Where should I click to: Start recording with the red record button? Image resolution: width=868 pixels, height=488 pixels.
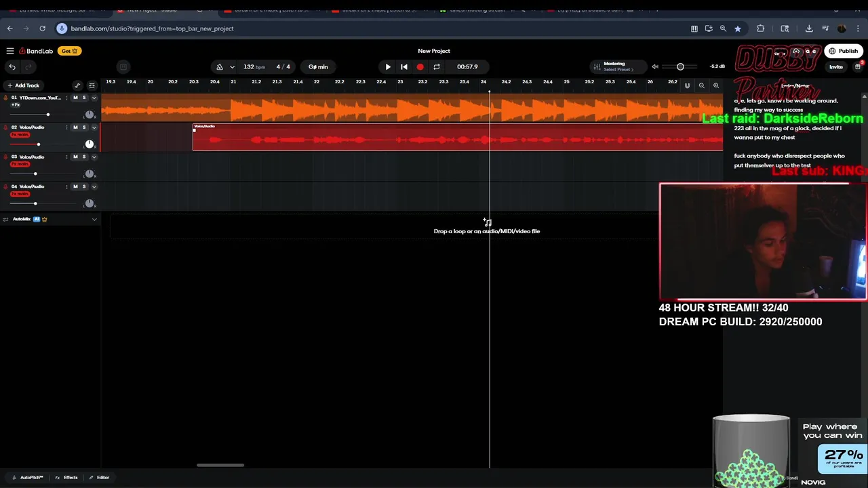coord(420,66)
